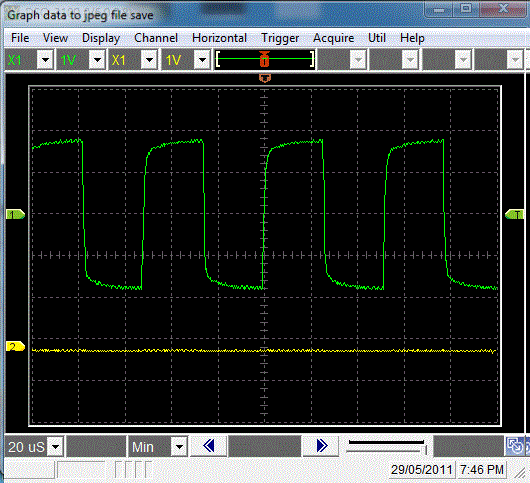Open the green X1 probe dropdown

[45, 60]
